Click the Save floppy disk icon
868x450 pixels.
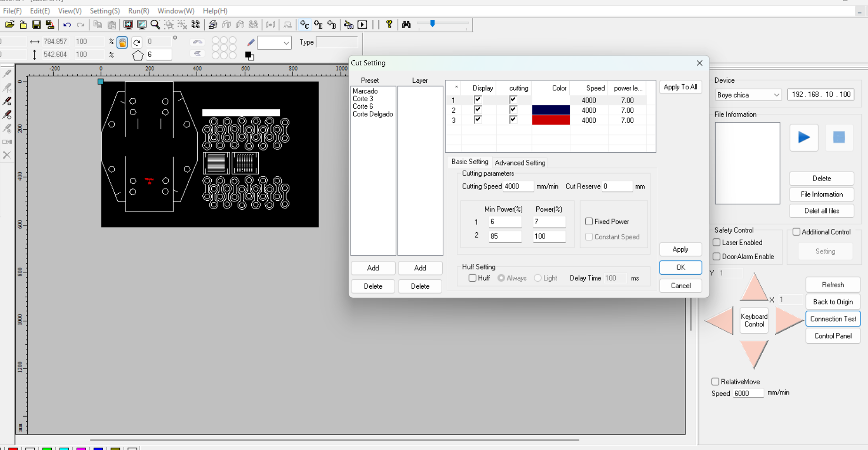coord(36,24)
